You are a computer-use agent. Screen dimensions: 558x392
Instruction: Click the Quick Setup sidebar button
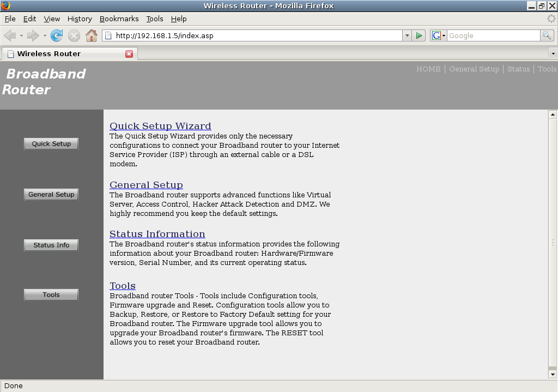51,144
